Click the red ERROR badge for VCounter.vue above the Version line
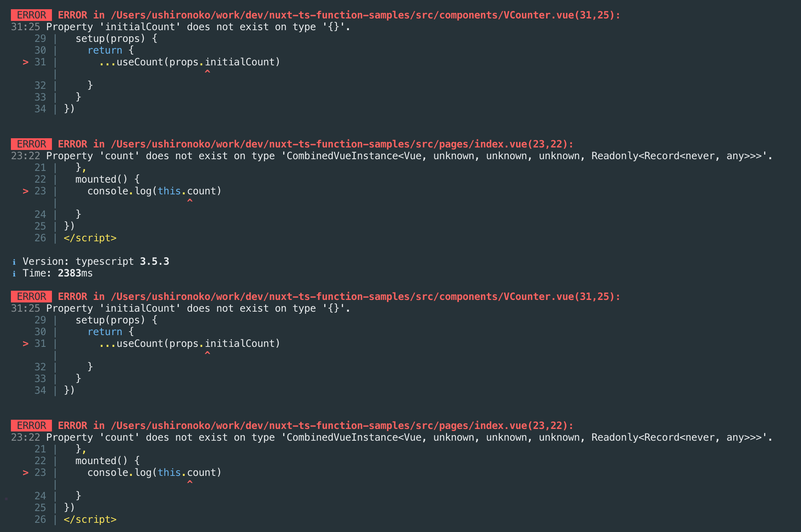The width and height of the screenshot is (801, 532). coord(31,15)
